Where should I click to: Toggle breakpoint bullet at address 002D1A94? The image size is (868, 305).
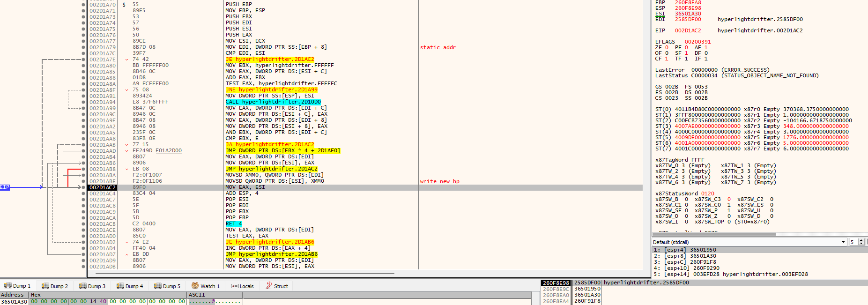(83, 102)
